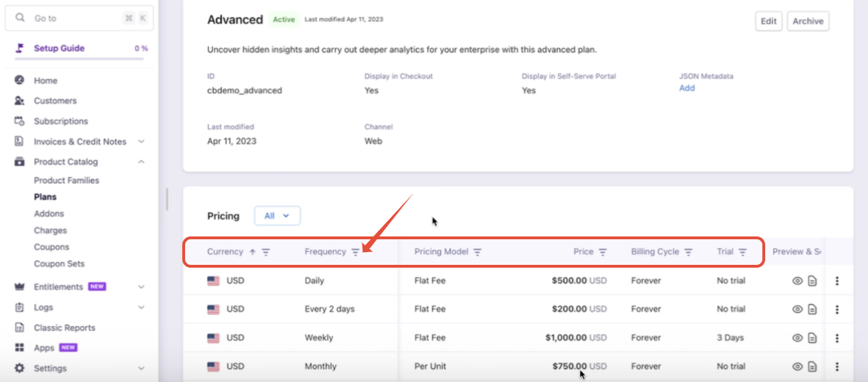Open the Pricing All filter dropdown
Image resolution: width=868 pixels, height=382 pixels.
(x=277, y=216)
